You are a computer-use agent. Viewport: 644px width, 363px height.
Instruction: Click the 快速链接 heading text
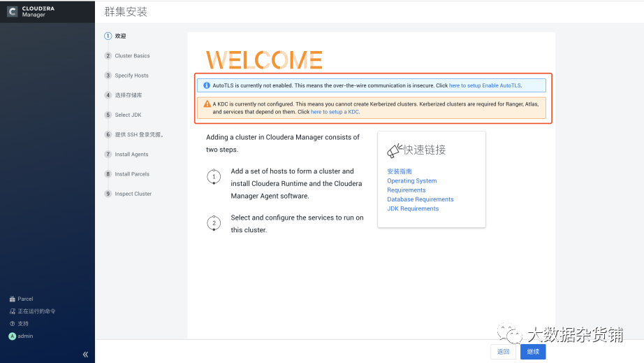pyautogui.click(x=424, y=150)
